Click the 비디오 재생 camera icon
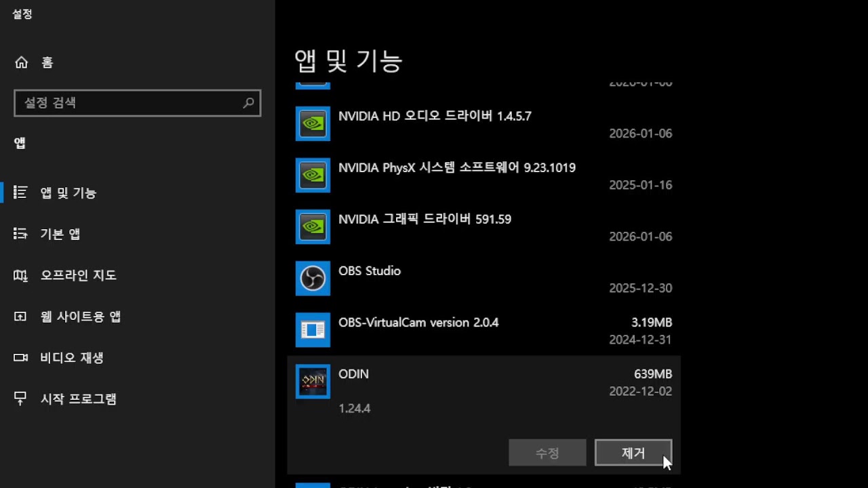 click(x=20, y=358)
